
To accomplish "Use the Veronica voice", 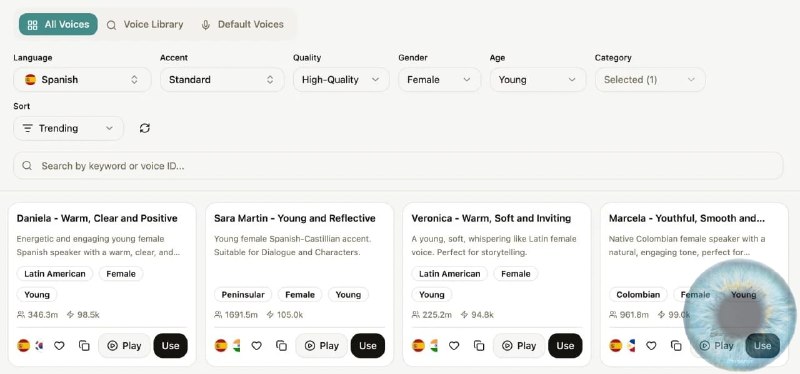I will 565,346.
